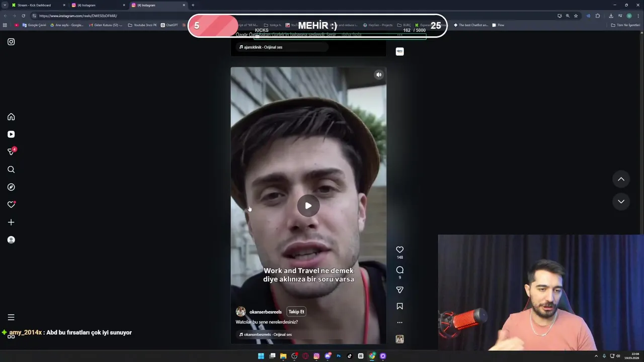The image size is (644, 362).
Task: Follow okanserbesreels with Takip Et button
Action: tap(296, 312)
